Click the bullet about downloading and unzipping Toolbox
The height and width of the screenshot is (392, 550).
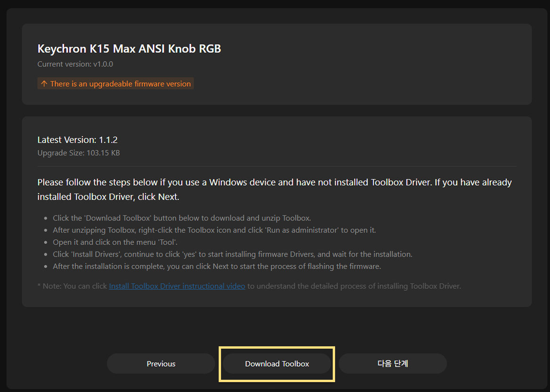tap(181, 218)
